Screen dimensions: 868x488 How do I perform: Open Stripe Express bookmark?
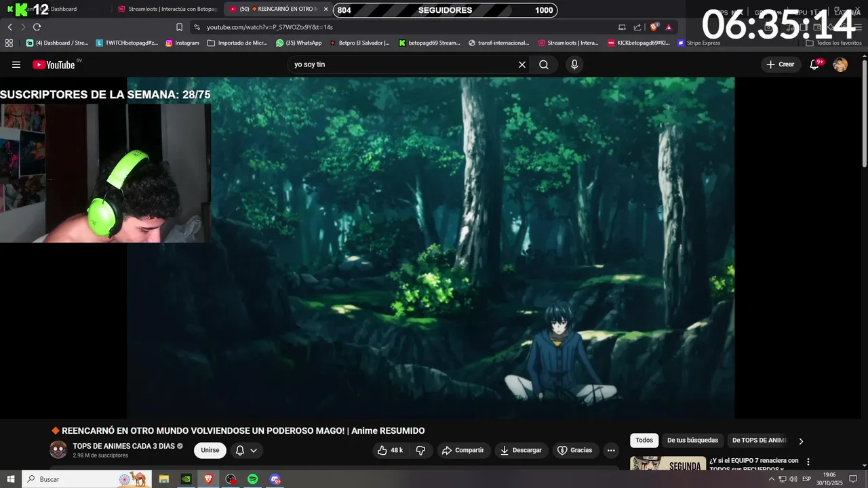tap(698, 43)
